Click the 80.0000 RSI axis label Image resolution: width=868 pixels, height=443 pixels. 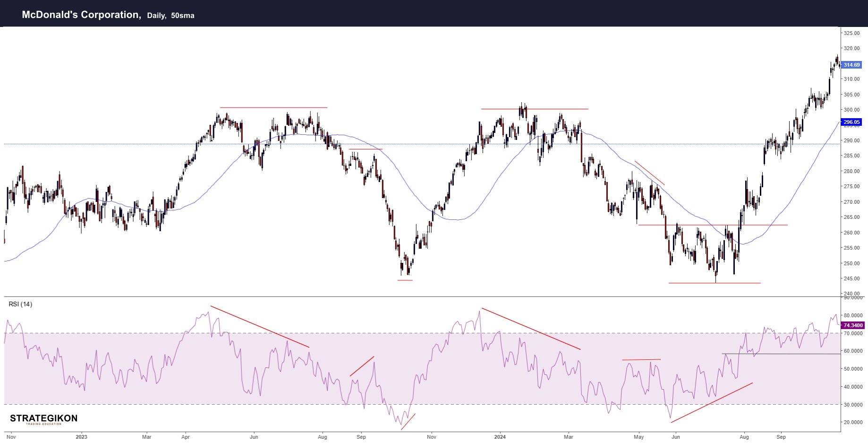point(853,315)
